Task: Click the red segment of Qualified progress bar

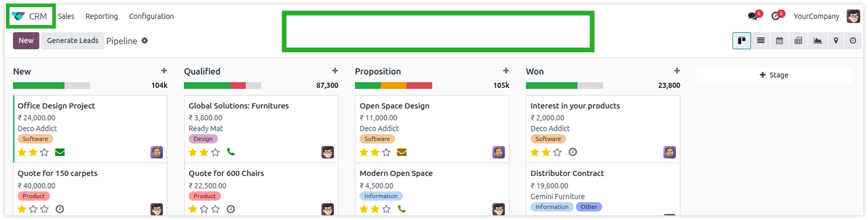Action: pos(238,86)
